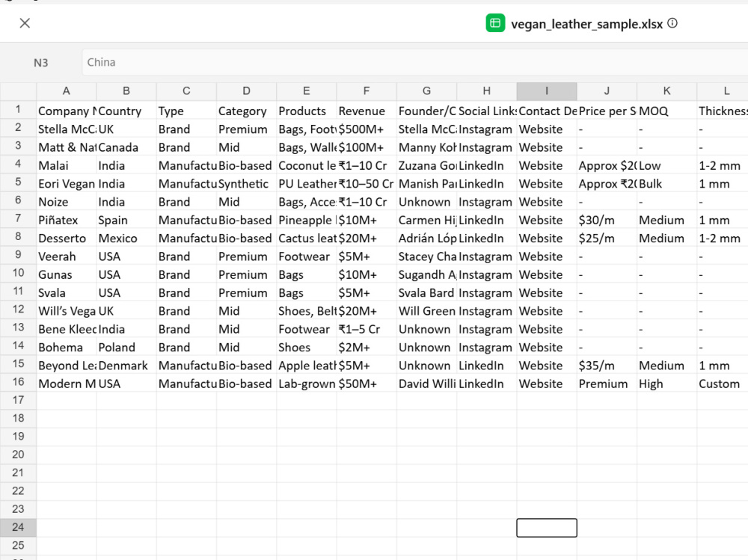Click the formula bar showing China
The image size is (748, 560).
pos(415,63)
